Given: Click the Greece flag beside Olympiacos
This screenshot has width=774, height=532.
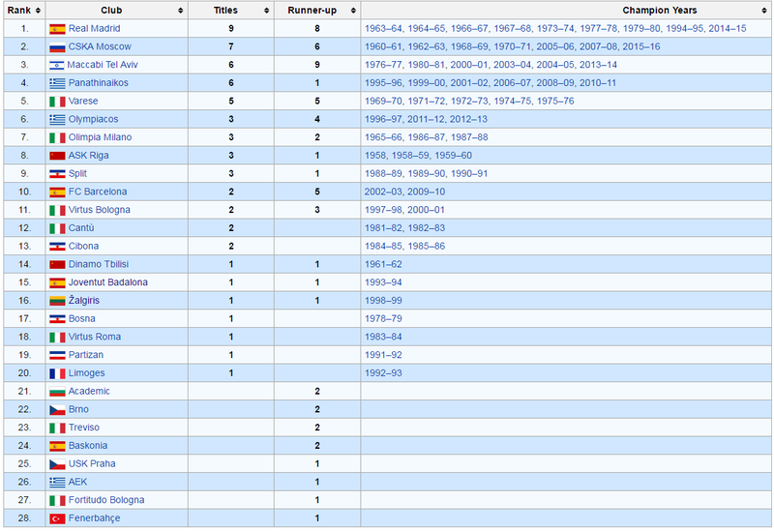Looking at the screenshot, I should pyautogui.click(x=57, y=120).
